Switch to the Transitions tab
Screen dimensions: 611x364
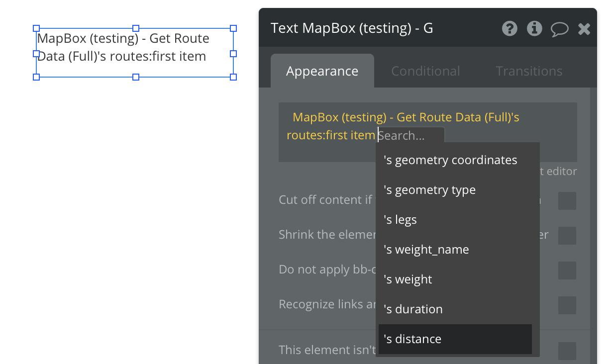[529, 71]
